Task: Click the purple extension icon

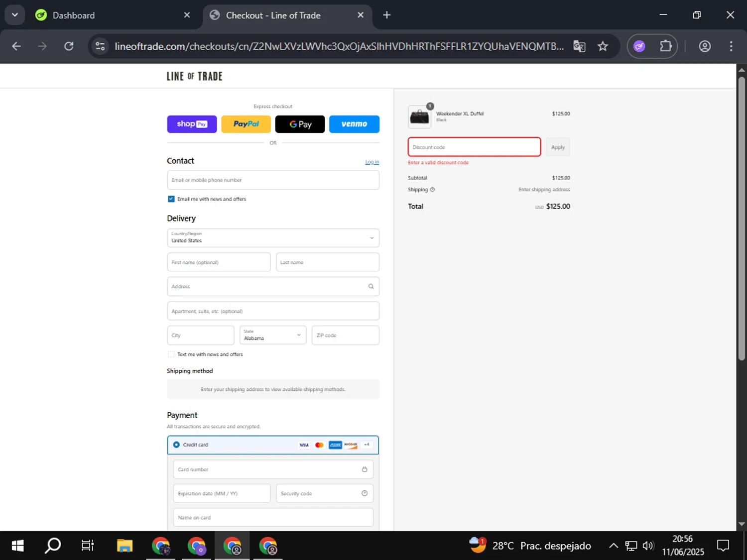Action: point(639,46)
